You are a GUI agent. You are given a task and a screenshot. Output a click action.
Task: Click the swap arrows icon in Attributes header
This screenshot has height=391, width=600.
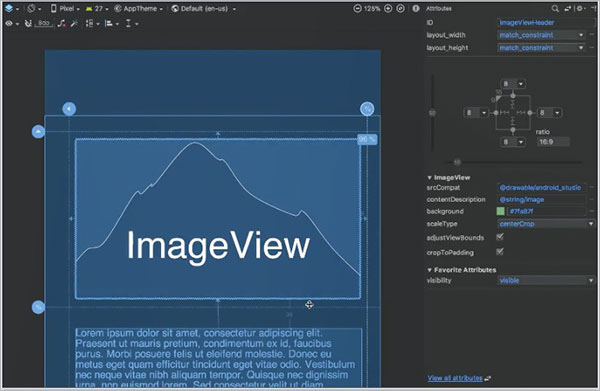click(x=568, y=8)
